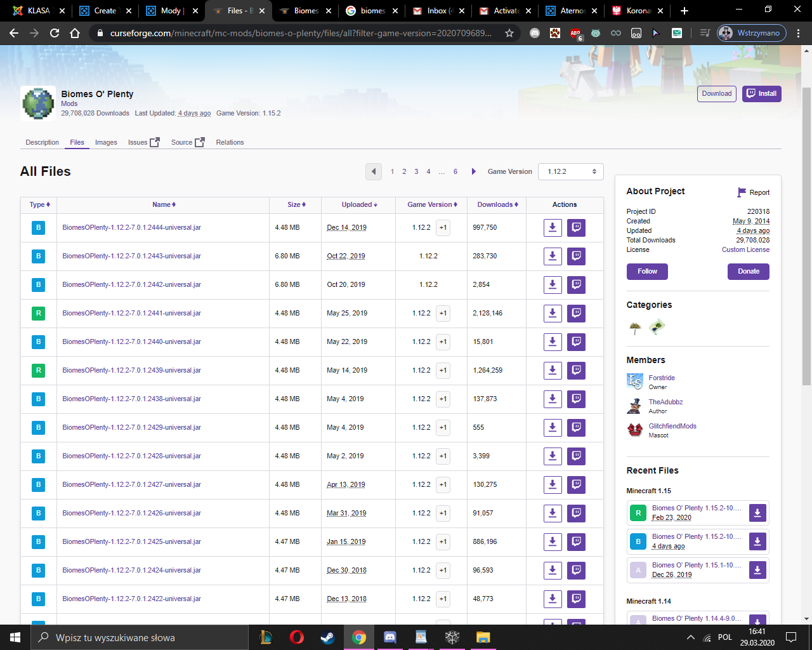
Task: Click the Donate button
Action: point(749,271)
